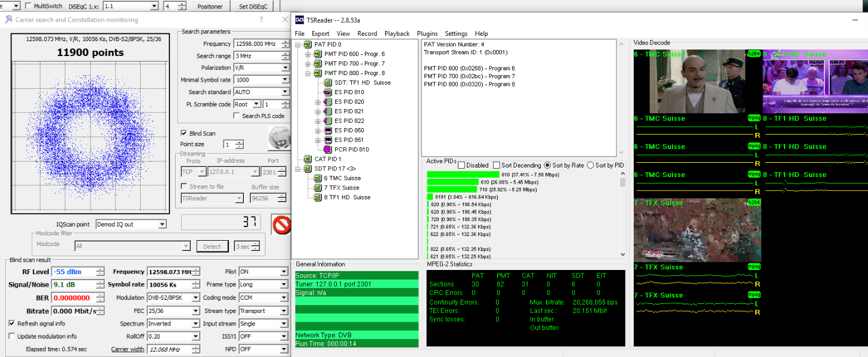Click the SDT: TF1 HD Suisse icon
The image size is (868, 357).
coord(327,82)
